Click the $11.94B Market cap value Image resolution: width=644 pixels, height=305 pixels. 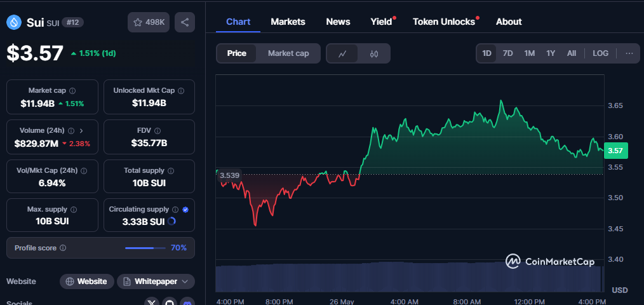tap(37, 104)
